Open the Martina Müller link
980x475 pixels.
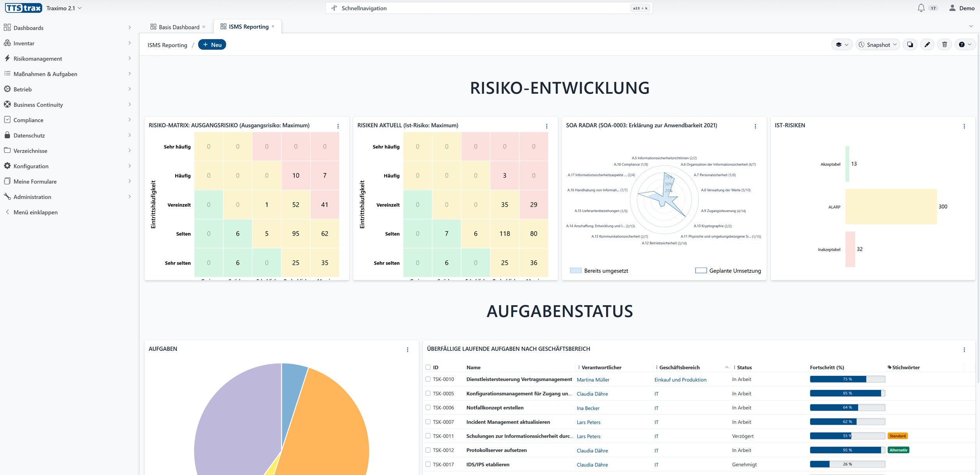pos(593,380)
